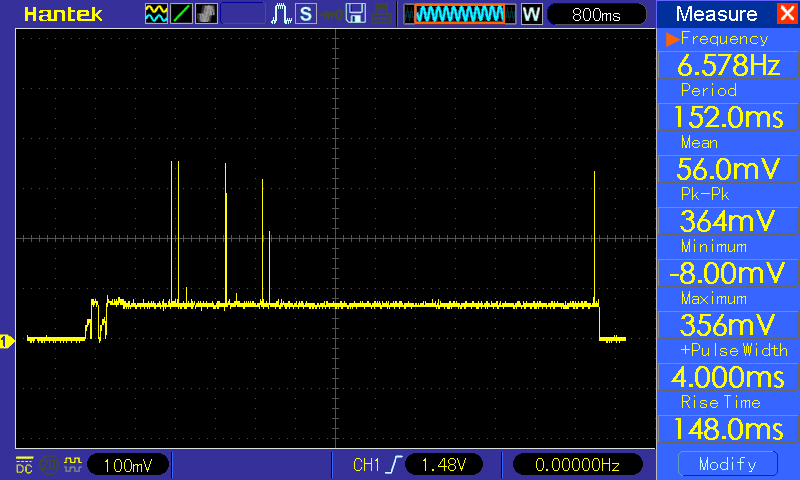Select the Period measurement label

[709, 90]
